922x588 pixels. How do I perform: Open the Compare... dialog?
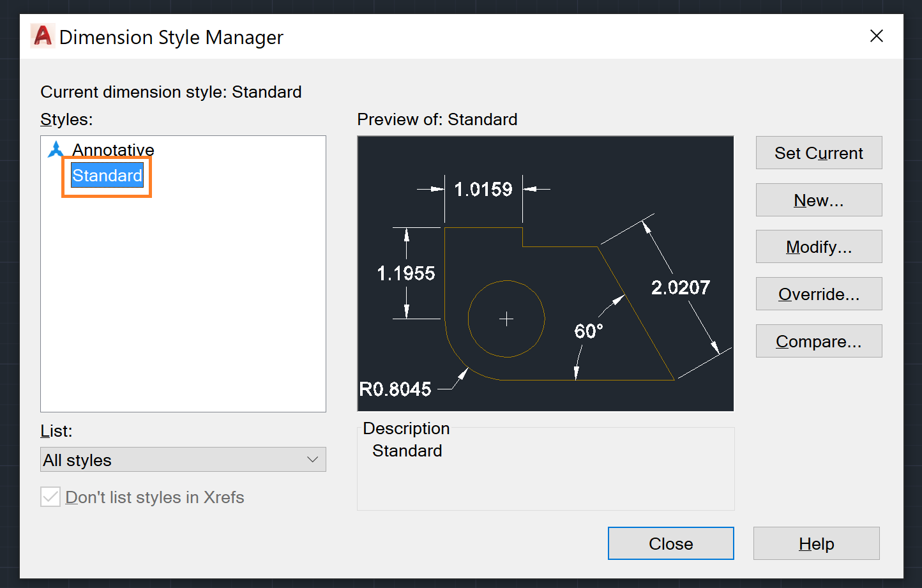pos(819,341)
